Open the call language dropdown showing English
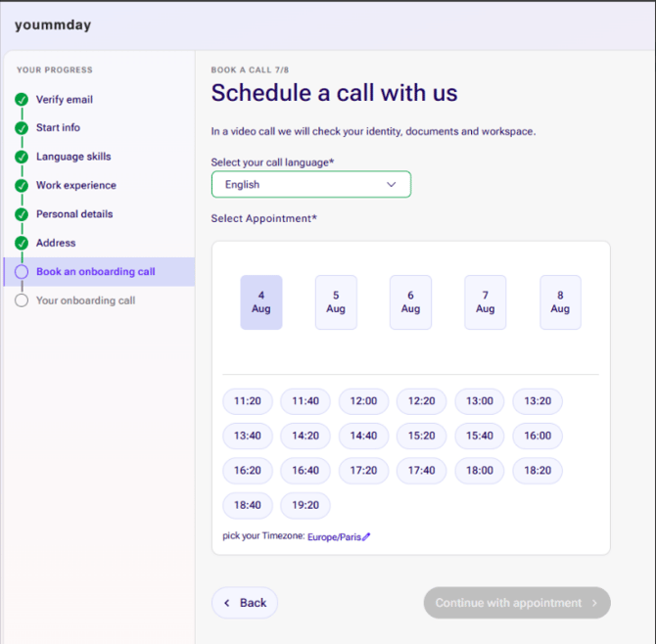The height and width of the screenshot is (644, 656). 311,184
